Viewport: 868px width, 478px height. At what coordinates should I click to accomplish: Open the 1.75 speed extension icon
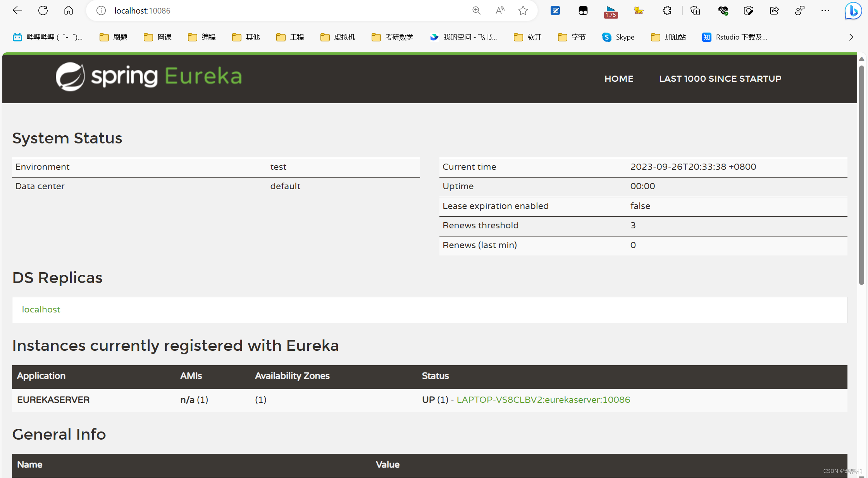[611, 12]
